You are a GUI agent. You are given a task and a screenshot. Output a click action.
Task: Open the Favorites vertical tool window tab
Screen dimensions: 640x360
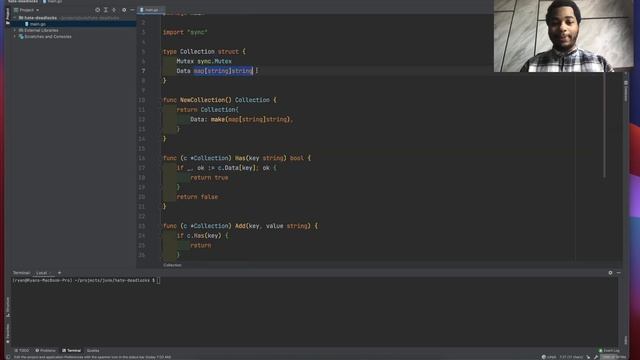pyautogui.click(x=7, y=333)
